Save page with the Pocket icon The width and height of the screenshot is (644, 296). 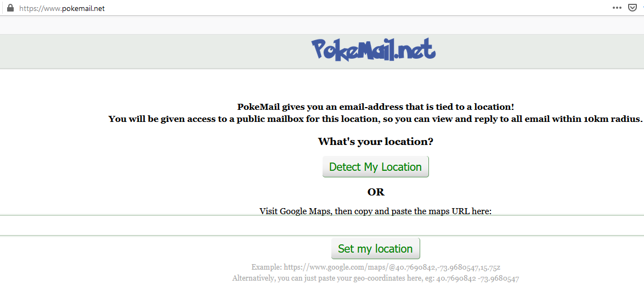tap(632, 8)
